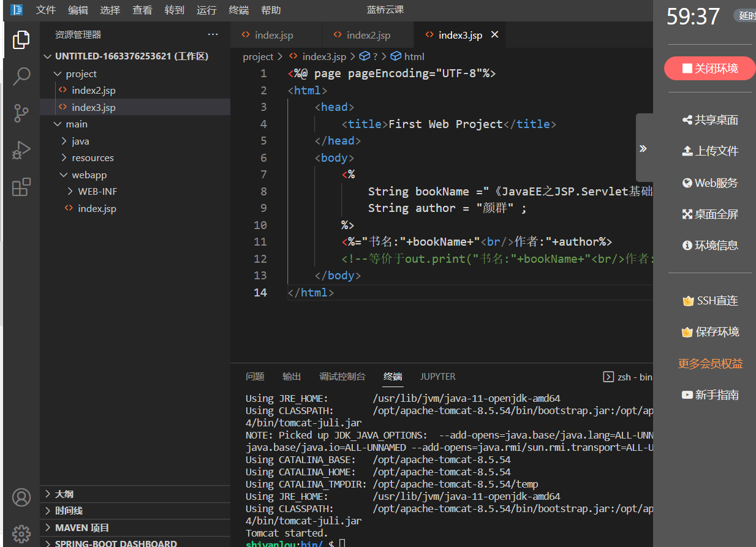Select index3.jsp in the file tree
The height and width of the screenshot is (547, 756).
[135, 107]
